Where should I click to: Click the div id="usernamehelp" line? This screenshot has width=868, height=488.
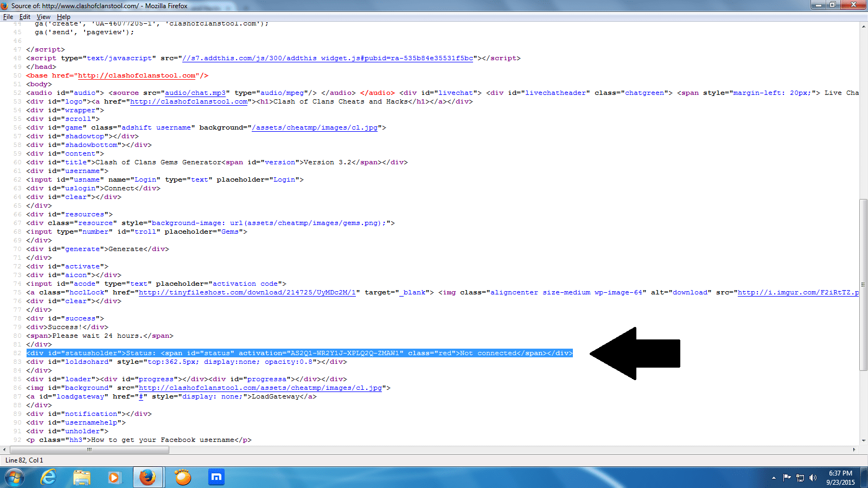pos(76,422)
